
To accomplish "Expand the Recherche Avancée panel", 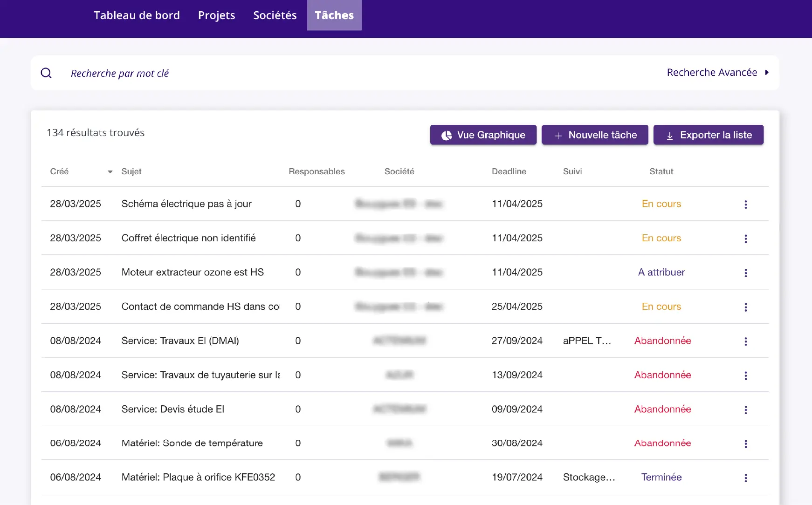I will 717,73.
